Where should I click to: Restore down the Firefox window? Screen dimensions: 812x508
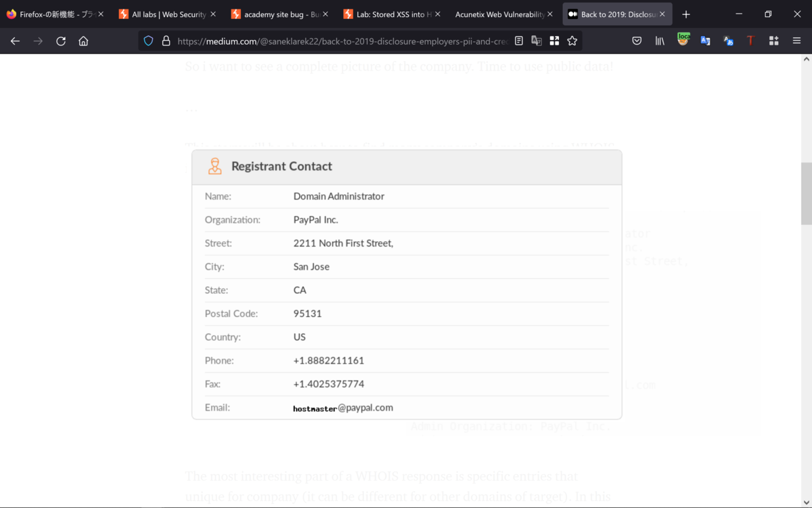pyautogui.click(x=768, y=14)
